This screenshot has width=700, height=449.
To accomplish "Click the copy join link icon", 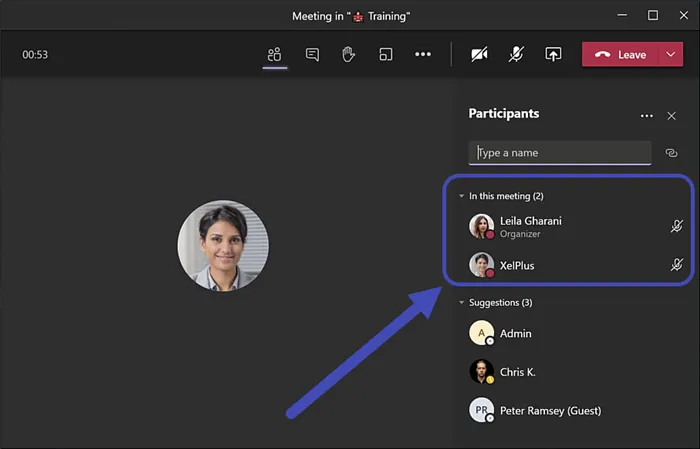I will [672, 153].
